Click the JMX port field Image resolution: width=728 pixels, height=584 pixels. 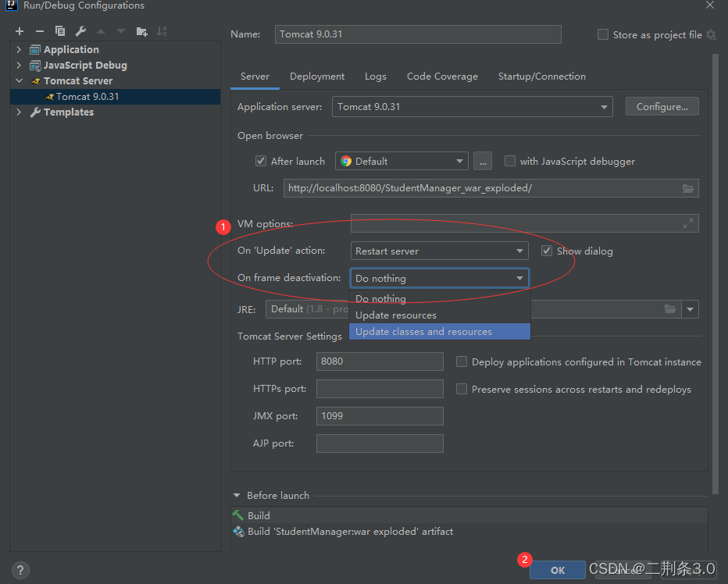click(x=380, y=416)
